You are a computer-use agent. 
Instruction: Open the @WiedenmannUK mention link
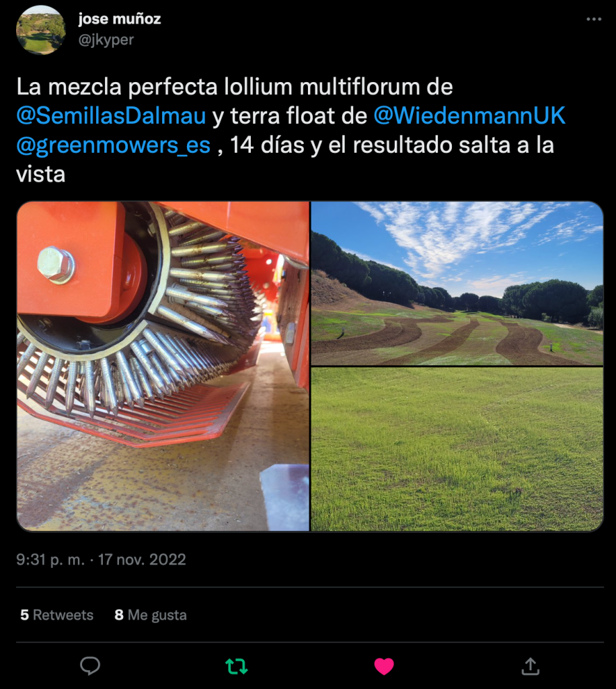coord(469,116)
